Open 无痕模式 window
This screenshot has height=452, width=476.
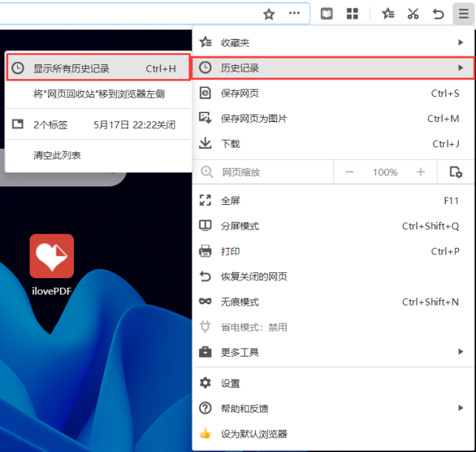tap(333, 302)
